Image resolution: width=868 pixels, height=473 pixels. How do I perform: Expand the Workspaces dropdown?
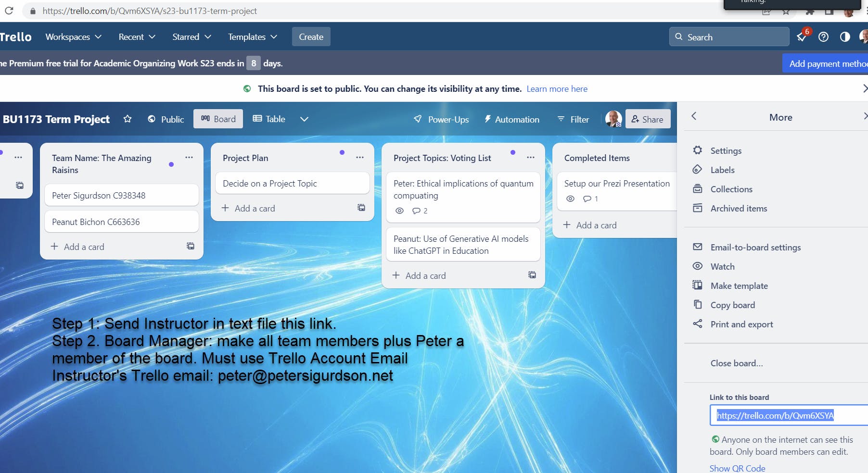[74, 37]
